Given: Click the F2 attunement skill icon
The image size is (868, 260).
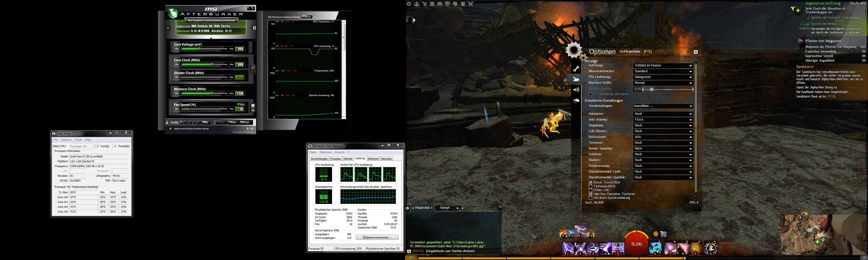Looking at the screenshot, I should tap(571, 233).
